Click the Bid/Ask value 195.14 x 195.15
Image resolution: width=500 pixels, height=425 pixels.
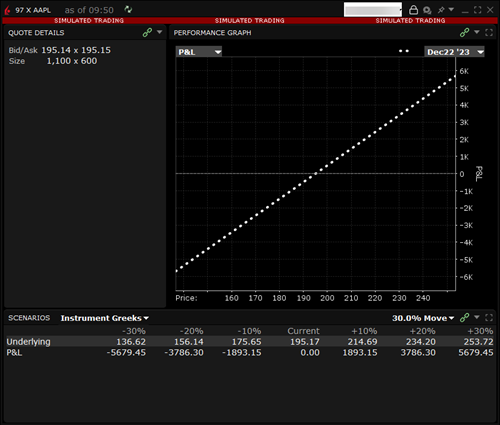[76, 50]
